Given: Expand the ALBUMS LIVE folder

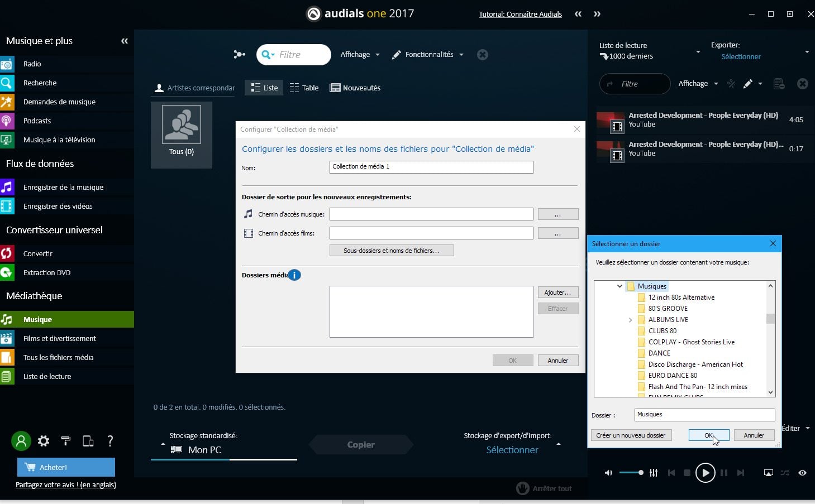Looking at the screenshot, I should pyautogui.click(x=631, y=319).
